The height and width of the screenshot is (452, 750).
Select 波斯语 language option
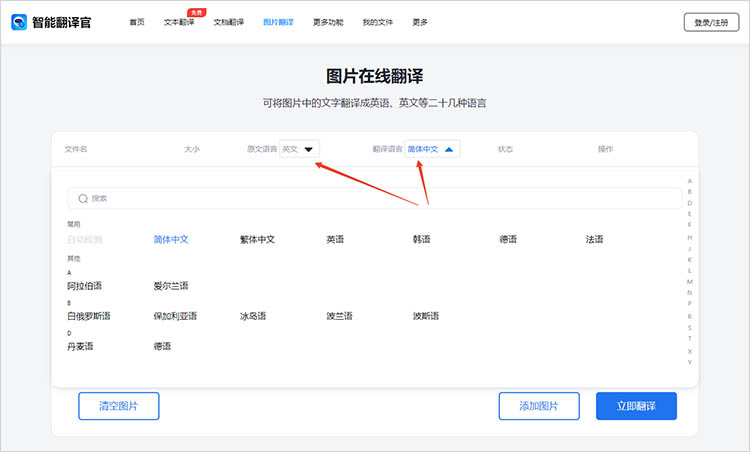pos(426,316)
